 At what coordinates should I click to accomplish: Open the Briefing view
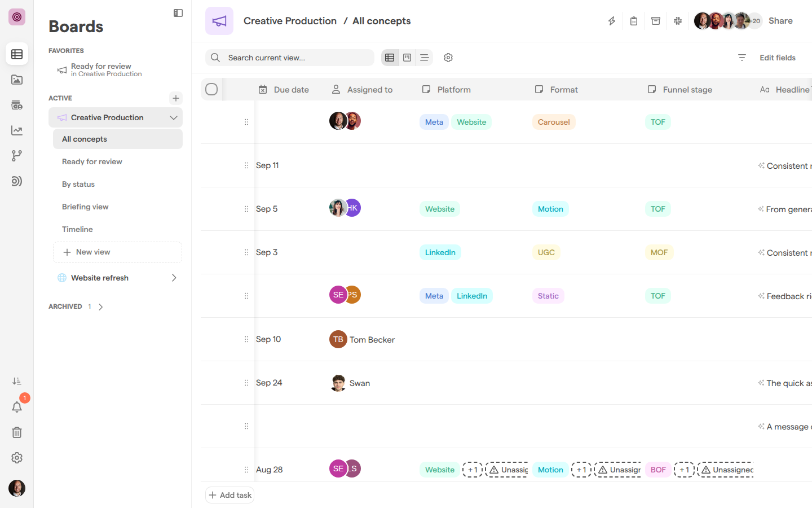118,207
